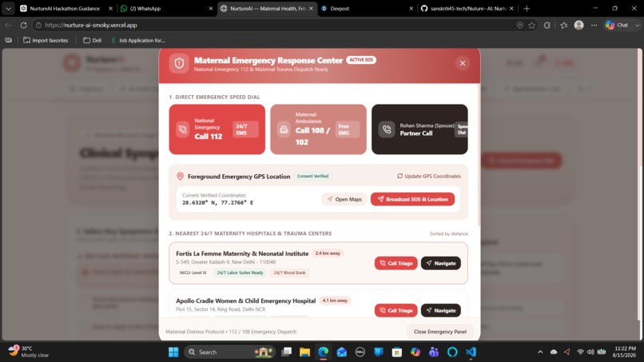Navigate to Apollo Cradle hospital
Viewport: 644px width, 362px height.
pyautogui.click(x=441, y=311)
